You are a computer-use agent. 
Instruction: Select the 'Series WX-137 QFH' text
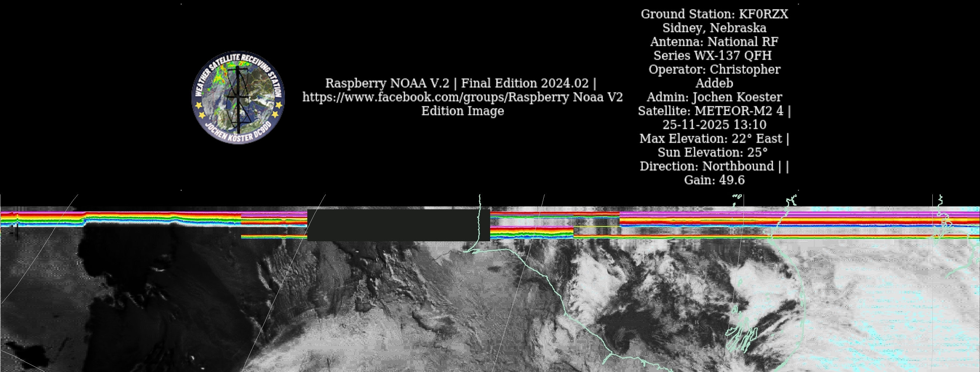tap(712, 56)
